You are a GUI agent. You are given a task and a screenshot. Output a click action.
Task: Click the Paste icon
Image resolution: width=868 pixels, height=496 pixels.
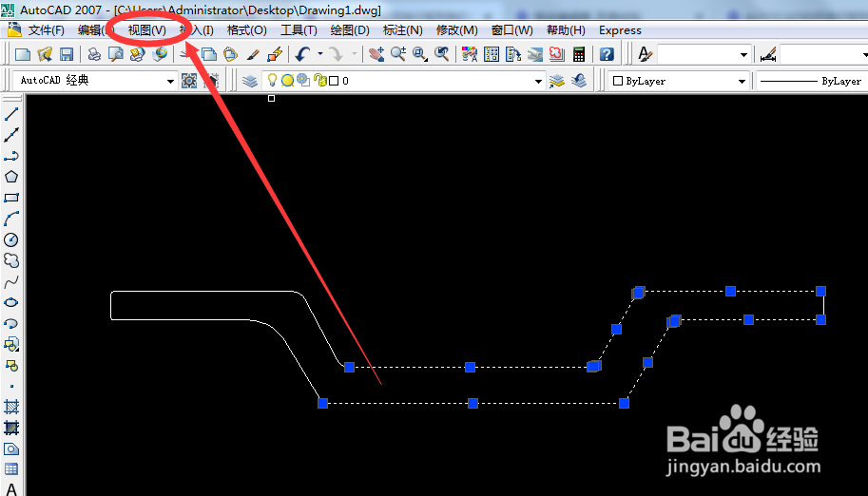click(230, 54)
